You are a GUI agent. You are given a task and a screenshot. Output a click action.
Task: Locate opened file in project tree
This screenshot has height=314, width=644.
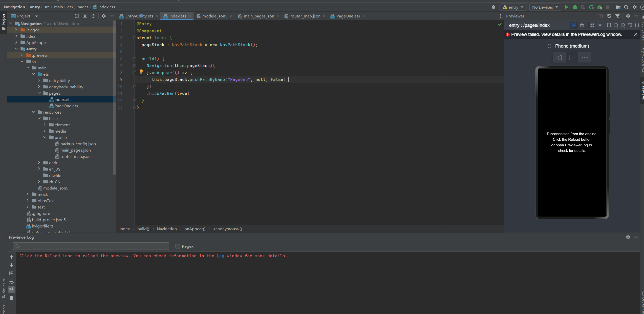[x=77, y=16]
